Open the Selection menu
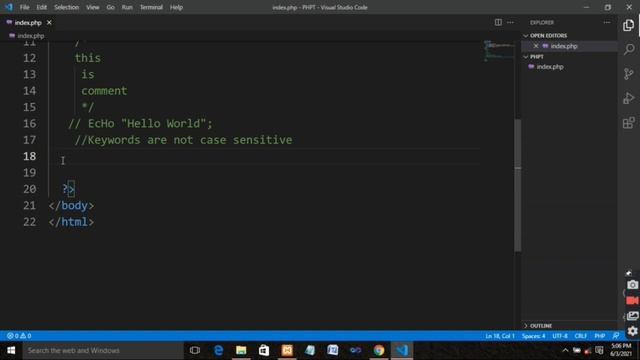Image resolution: width=640 pixels, height=360 pixels. [x=67, y=7]
